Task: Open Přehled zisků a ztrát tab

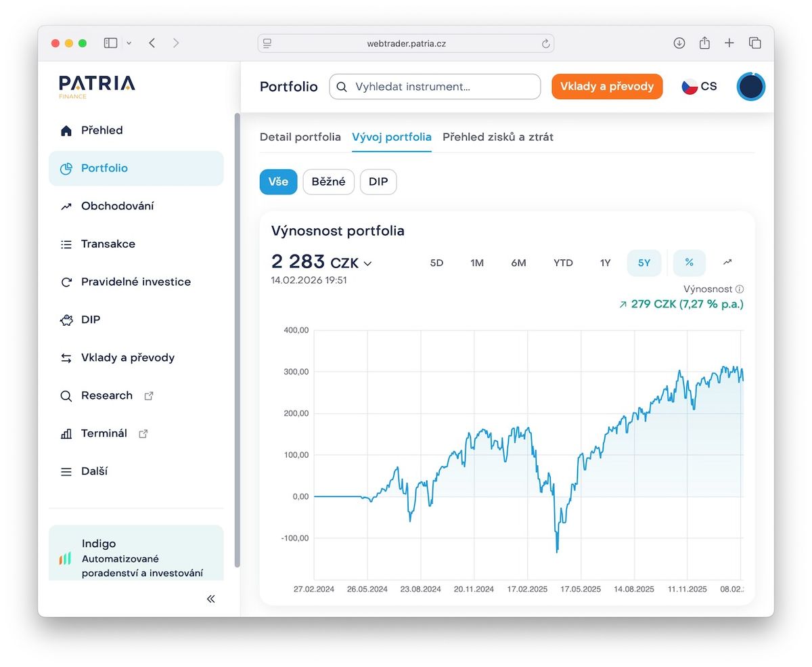Action: (x=497, y=137)
